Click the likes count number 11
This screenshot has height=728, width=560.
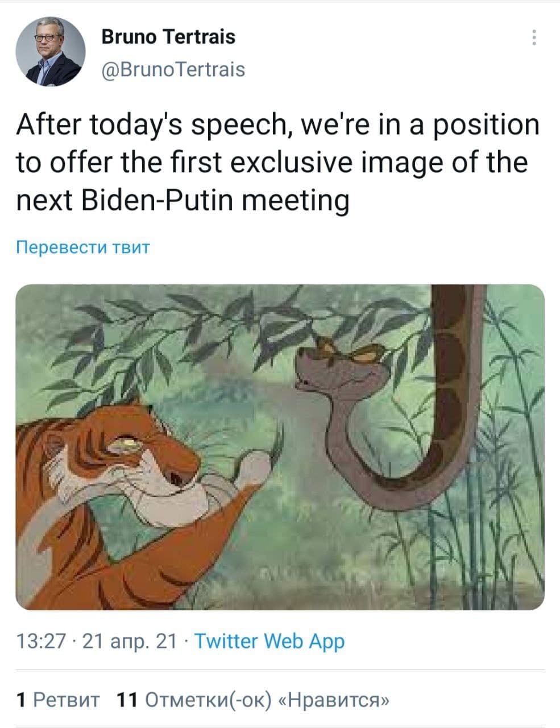coord(127,699)
